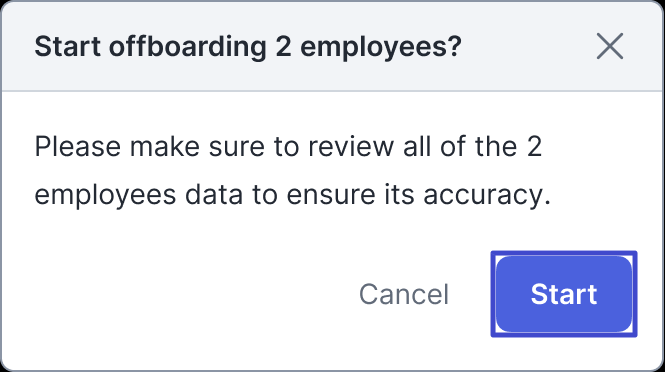Click the Start button to begin offboarding
This screenshot has width=665, height=372.
tap(564, 294)
